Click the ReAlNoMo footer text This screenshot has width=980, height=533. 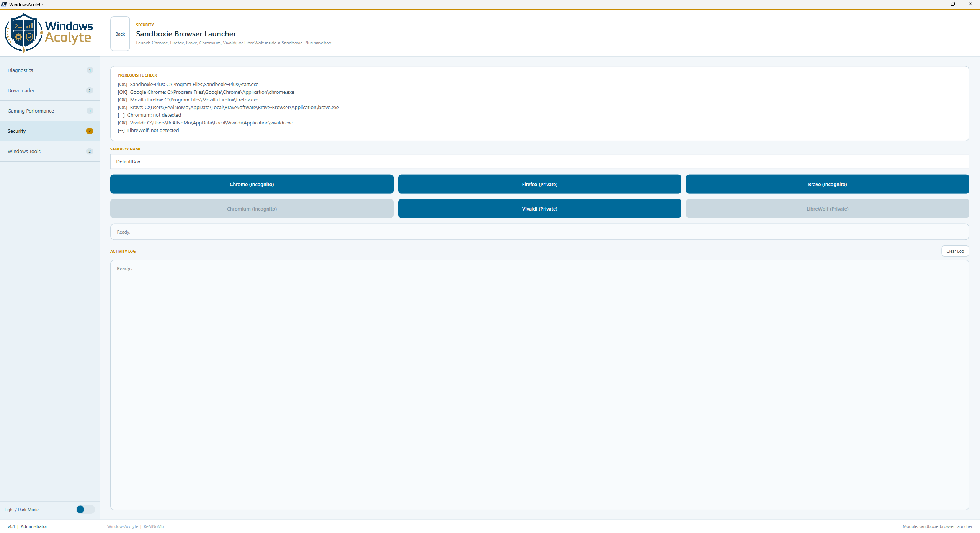coord(154,526)
